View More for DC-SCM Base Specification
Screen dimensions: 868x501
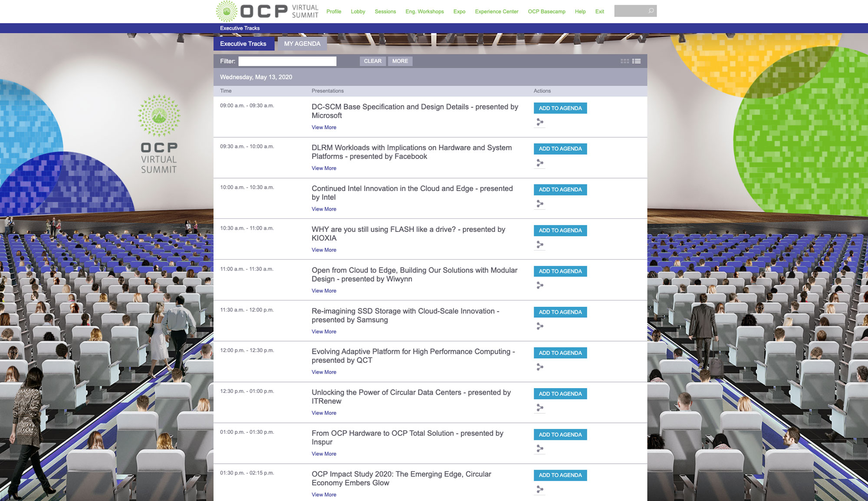324,128
